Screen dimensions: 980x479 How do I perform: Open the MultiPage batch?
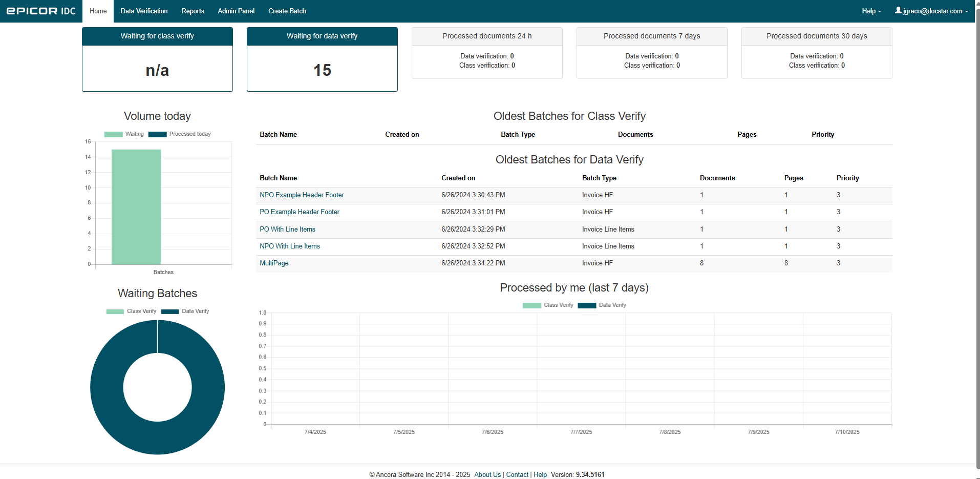point(274,263)
